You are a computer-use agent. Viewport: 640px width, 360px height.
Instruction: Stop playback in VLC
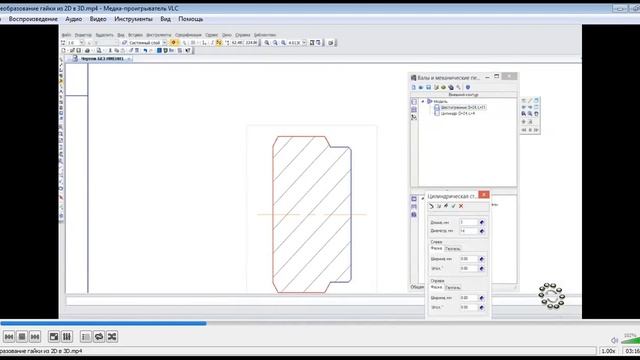point(22,337)
